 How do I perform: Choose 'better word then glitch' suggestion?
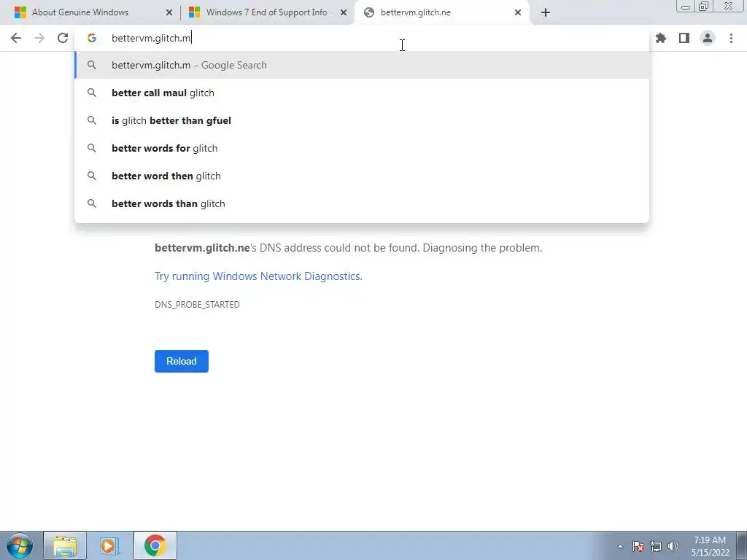(x=362, y=176)
